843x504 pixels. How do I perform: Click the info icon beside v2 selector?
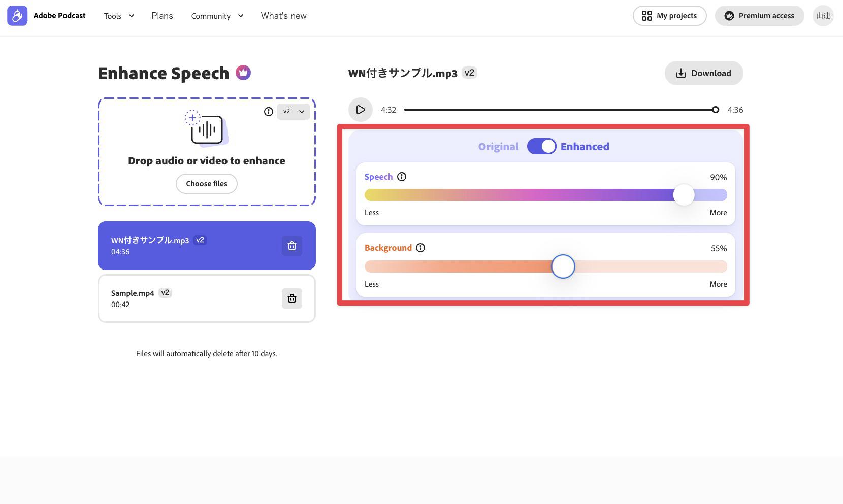(x=268, y=112)
